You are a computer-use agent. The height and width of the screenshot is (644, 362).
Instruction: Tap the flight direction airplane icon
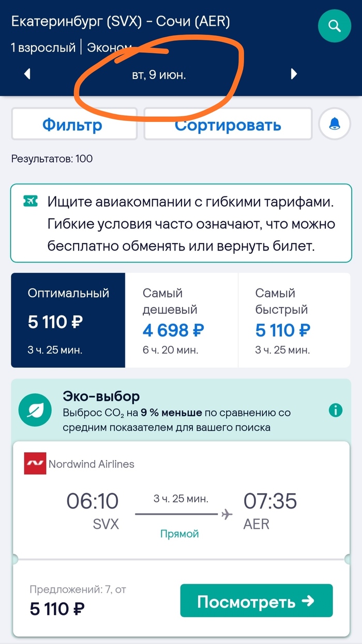226,514
